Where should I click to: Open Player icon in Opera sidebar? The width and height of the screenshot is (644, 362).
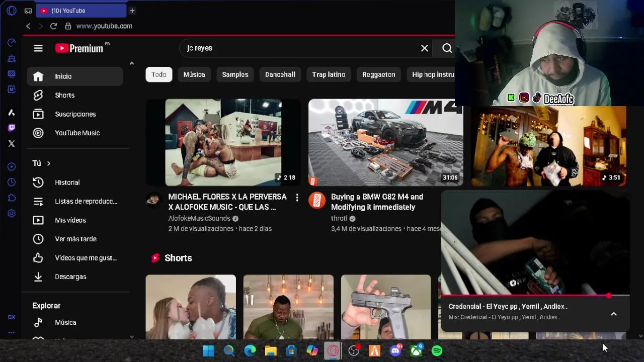pos(12,167)
